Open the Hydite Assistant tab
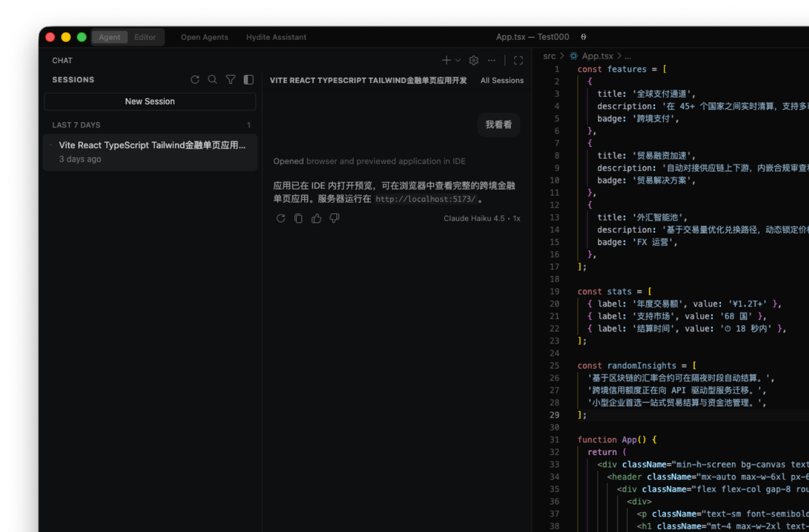 tap(276, 37)
